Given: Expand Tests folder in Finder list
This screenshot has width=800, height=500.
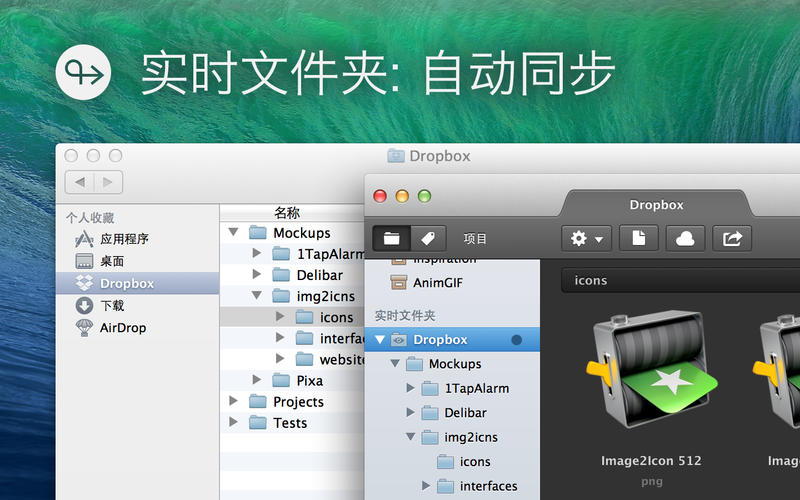Looking at the screenshot, I should click(x=233, y=422).
